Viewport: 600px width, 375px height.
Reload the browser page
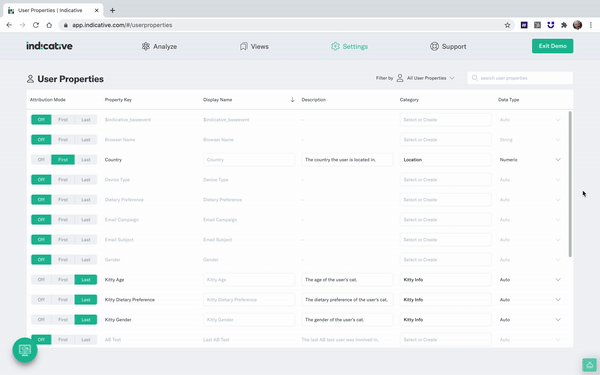(36, 25)
